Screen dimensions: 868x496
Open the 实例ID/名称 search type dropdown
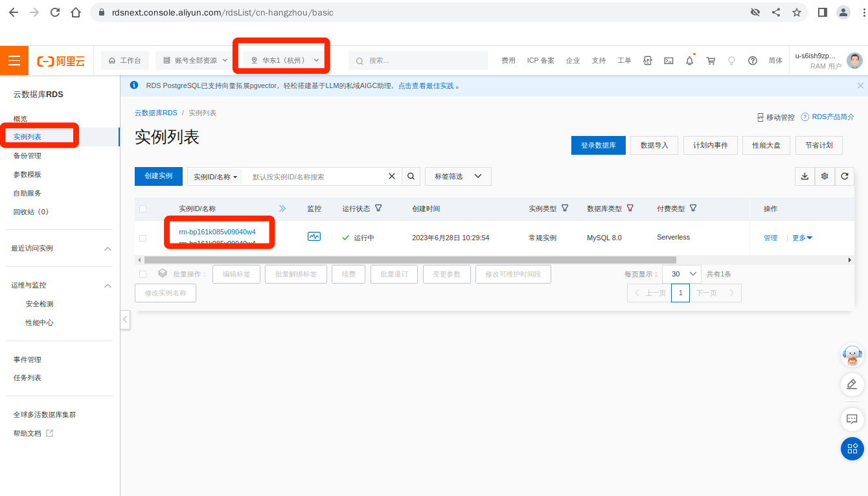[x=215, y=176]
